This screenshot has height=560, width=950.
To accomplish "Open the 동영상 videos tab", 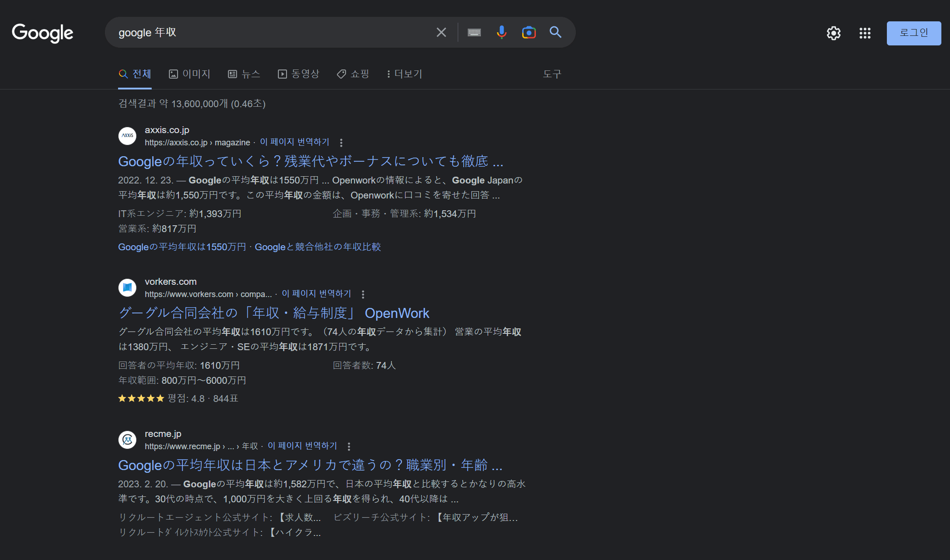I will click(299, 74).
